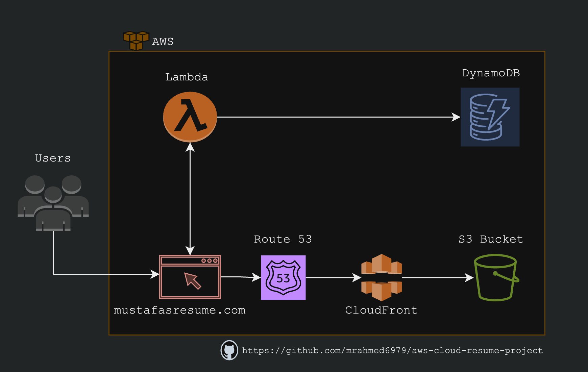The height and width of the screenshot is (372, 588).
Task: Select the Lambda text label
Action: pyautogui.click(x=187, y=77)
